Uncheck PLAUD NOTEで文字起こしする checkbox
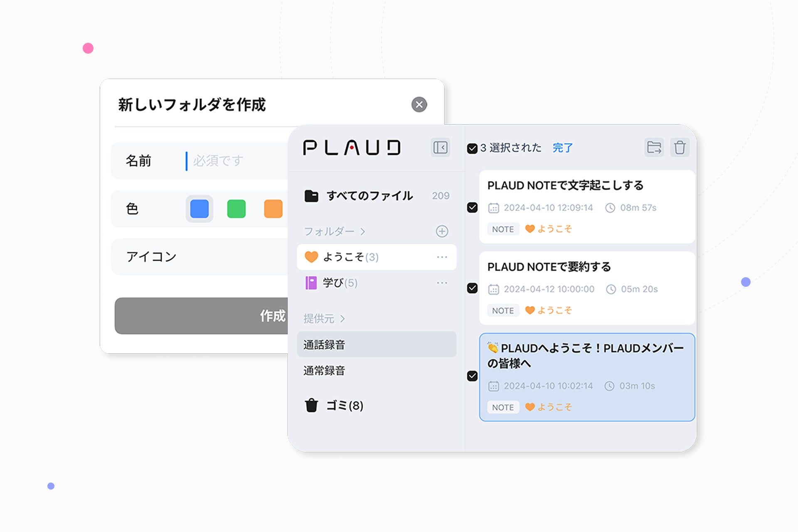This screenshot has width=798, height=532. click(x=472, y=207)
